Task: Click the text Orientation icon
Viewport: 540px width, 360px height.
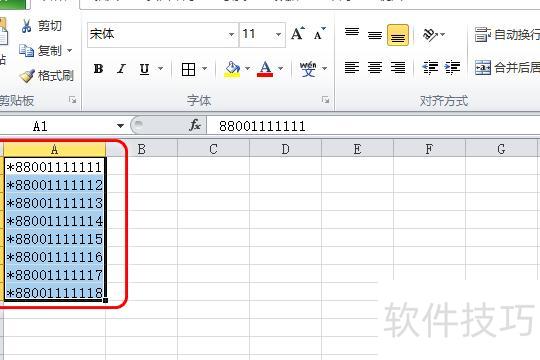Action: (x=430, y=34)
